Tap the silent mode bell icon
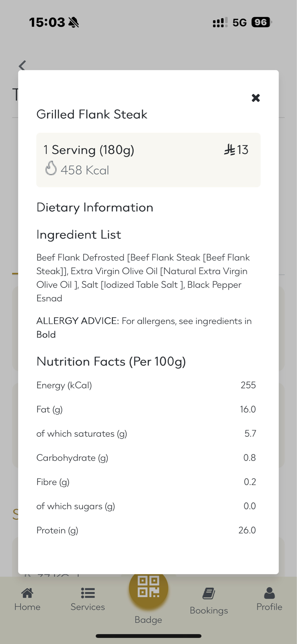 (x=74, y=22)
